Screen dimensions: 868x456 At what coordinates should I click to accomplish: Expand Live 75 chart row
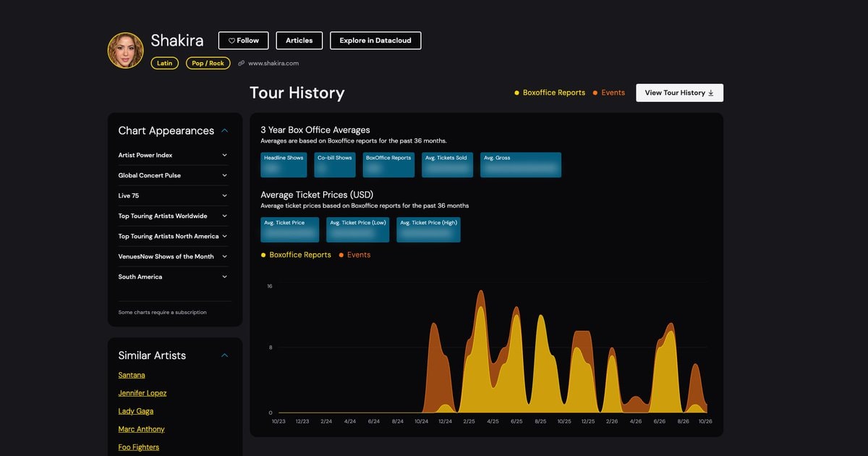[x=175, y=195]
